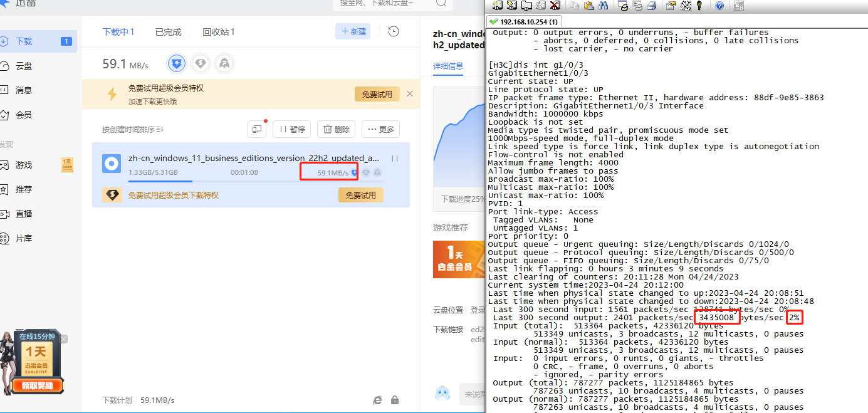Click 免费试用 in the yellow banner
Image resolution: width=868 pixels, height=413 pixels.
(x=377, y=94)
